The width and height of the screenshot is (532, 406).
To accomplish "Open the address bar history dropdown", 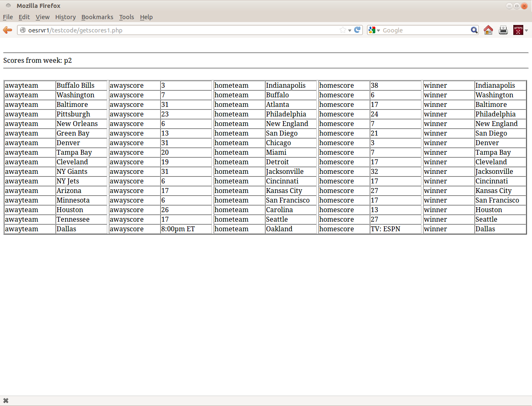I will 350,30.
